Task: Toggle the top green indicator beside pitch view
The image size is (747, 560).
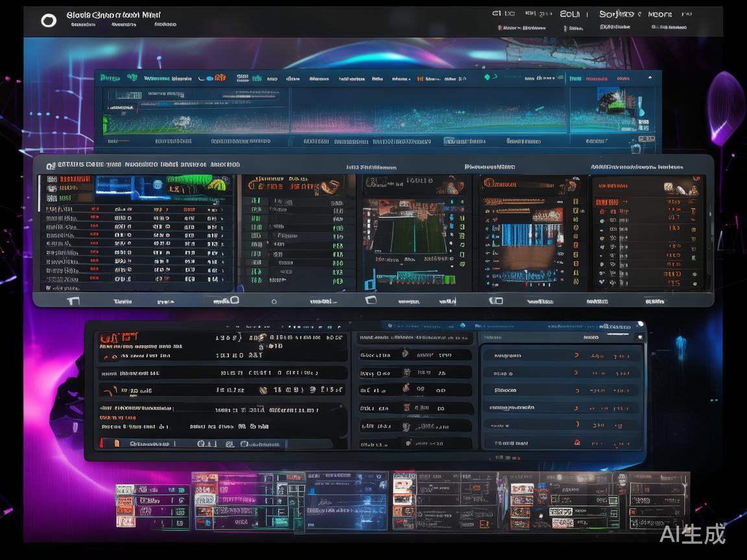Action: pos(462,202)
